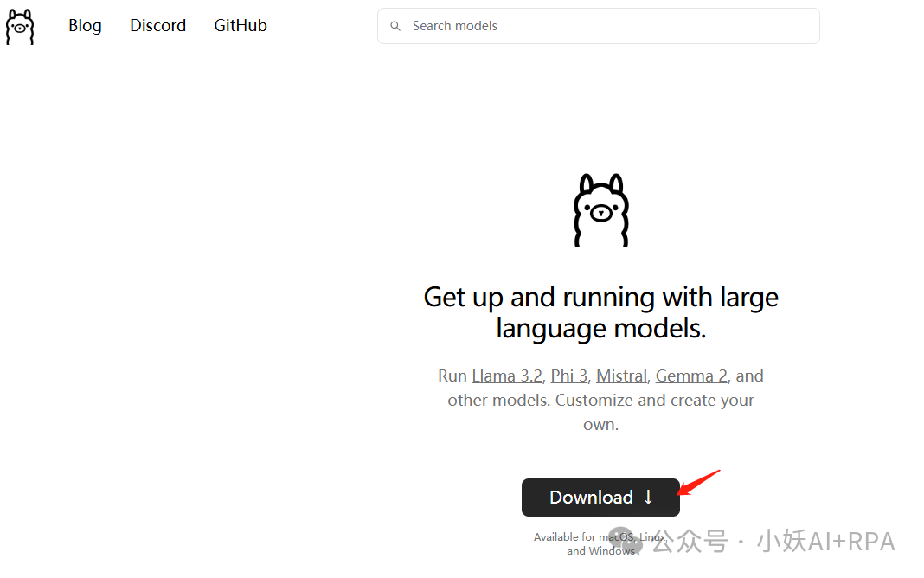This screenshot has height=578, width=924.
Task: Open the Phi 3 model link
Action: (x=568, y=376)
